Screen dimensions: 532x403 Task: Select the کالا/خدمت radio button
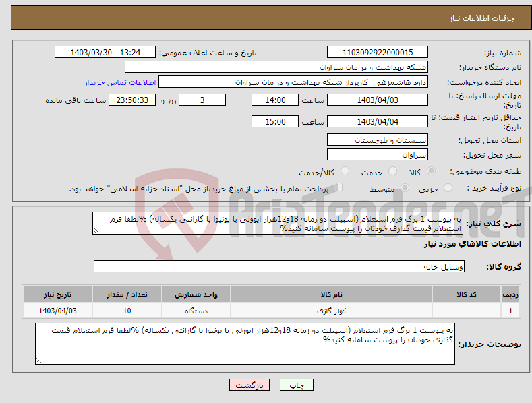coord(345,171)
